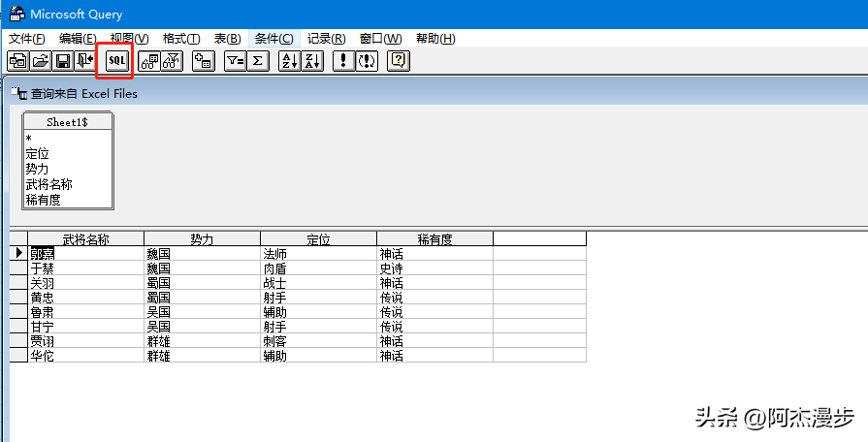Select the 鲁肃 cell
The width and height of the screenshot is (868, 442).
pos(85,311)
